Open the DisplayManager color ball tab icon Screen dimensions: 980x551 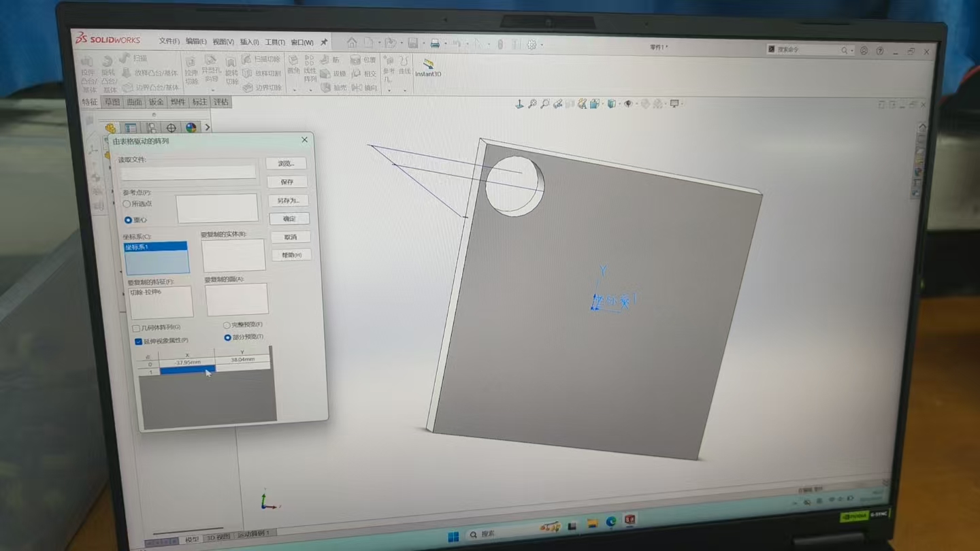[191, 128]
